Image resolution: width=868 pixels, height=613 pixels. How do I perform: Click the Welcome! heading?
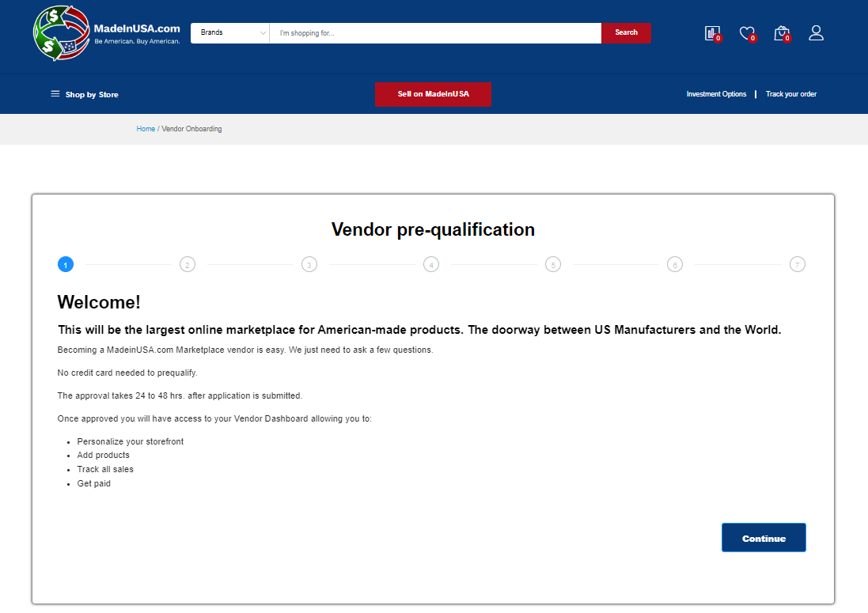pyautogui.click(x=99, y=302)
